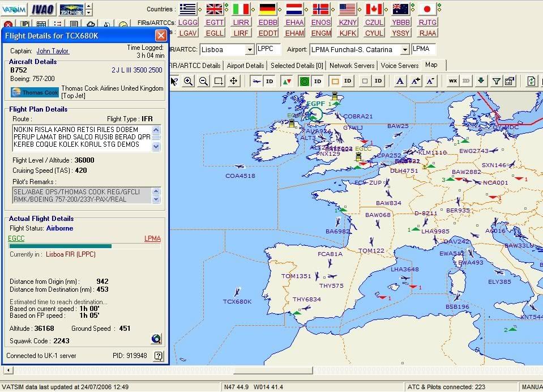Click the increase font size icon

416,81
